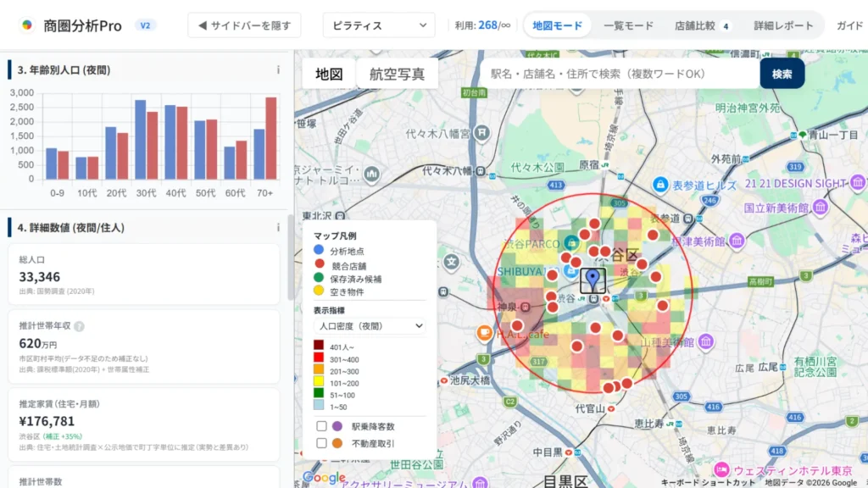Click the blue analysis point pin on map
The height and width of the screenshot is (488, 868).
[x=593, y=280]
